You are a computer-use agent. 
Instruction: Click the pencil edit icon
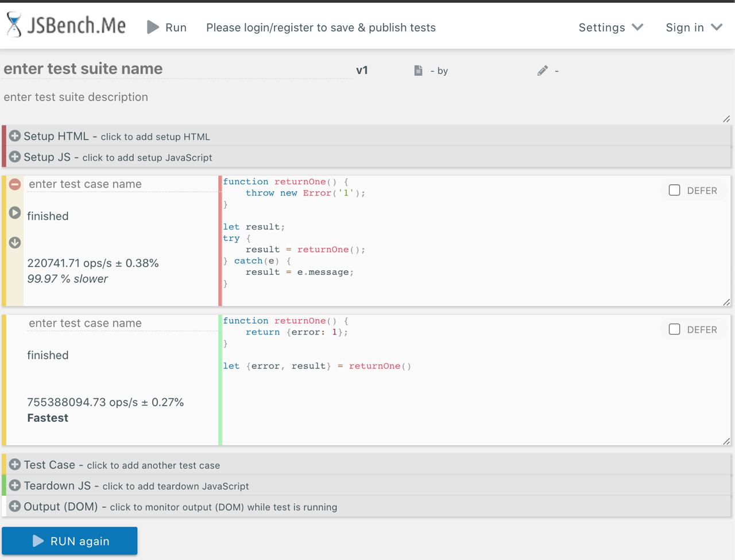coord(543,71)
